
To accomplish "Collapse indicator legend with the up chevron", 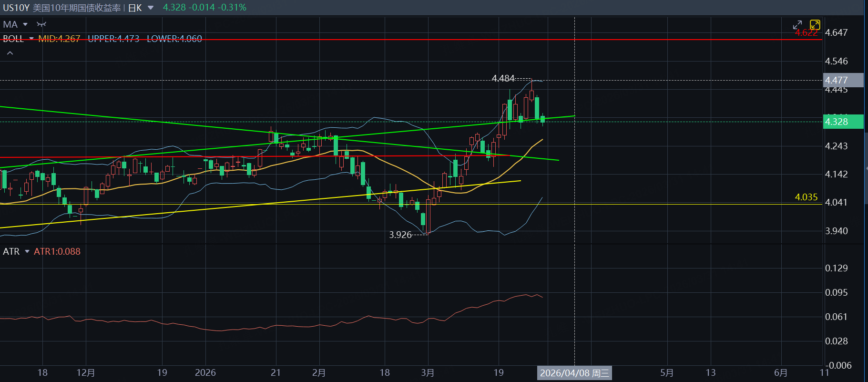I will click(10, 53).
